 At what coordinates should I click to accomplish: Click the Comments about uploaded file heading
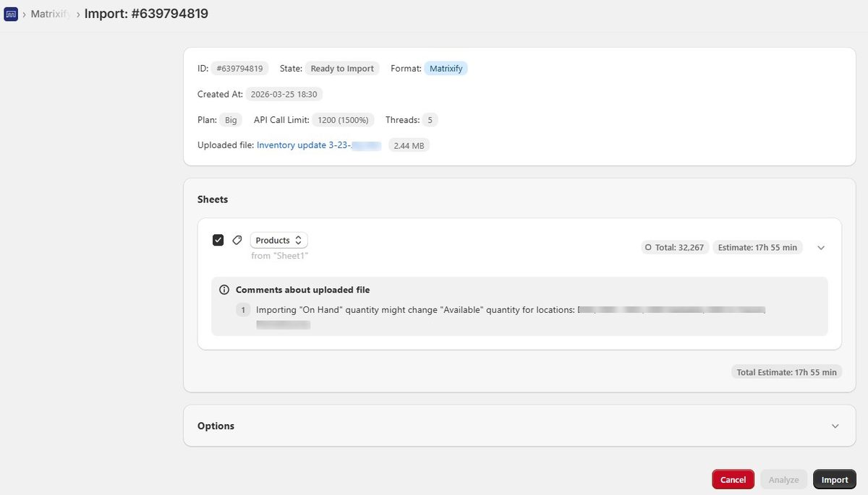click(x=302, y=290)
